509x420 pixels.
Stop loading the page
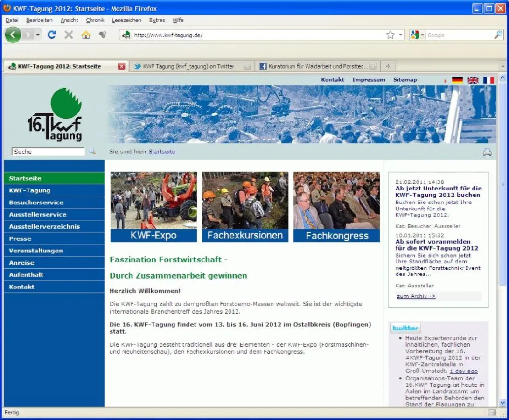pos(69,35)
